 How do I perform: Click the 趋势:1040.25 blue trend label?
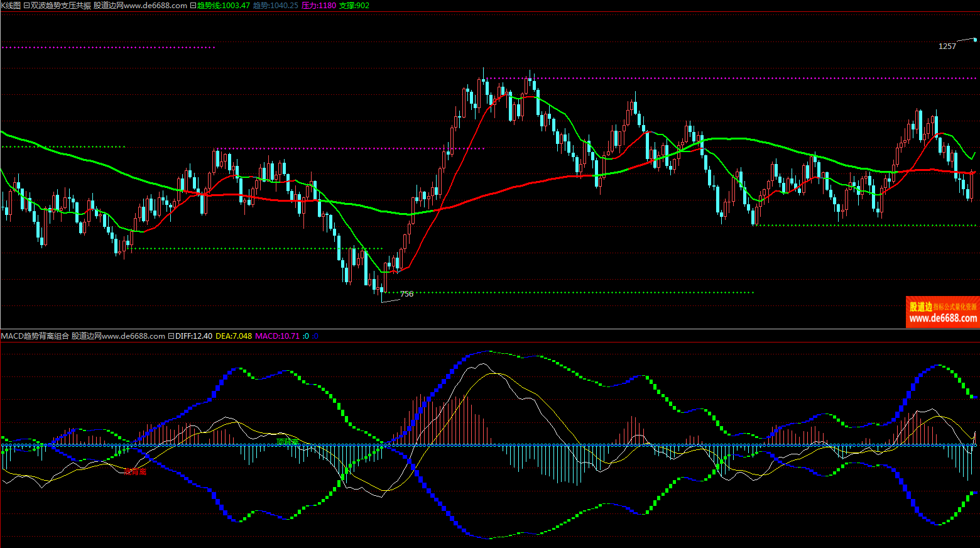click(x=275, y=6)
